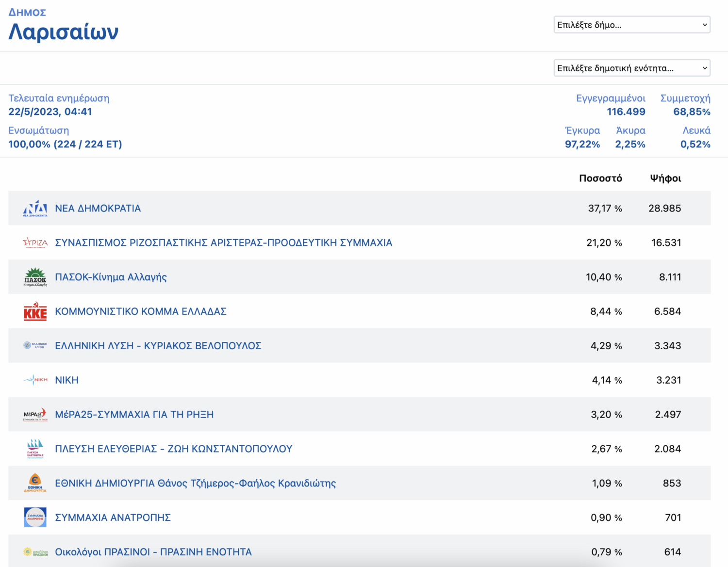This screenshot has height=567, width=728.
Task: Click the vote count '28.985'
Action: pos(665,209)
